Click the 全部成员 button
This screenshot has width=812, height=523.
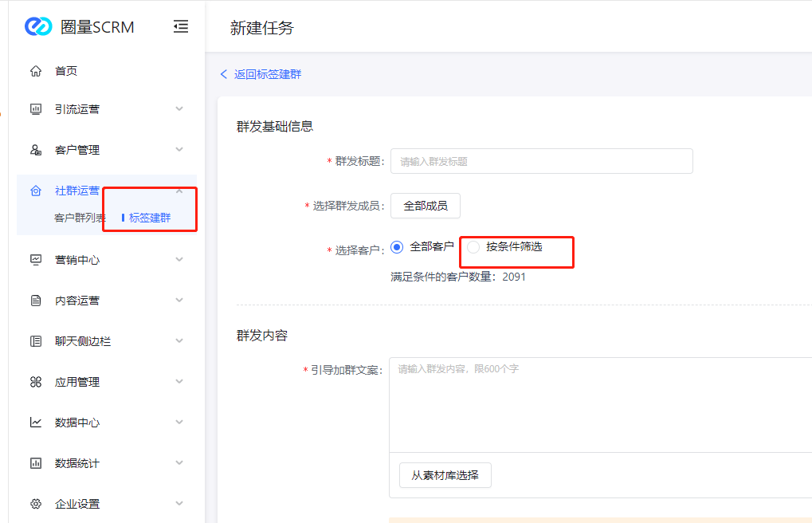pos(426,206)
